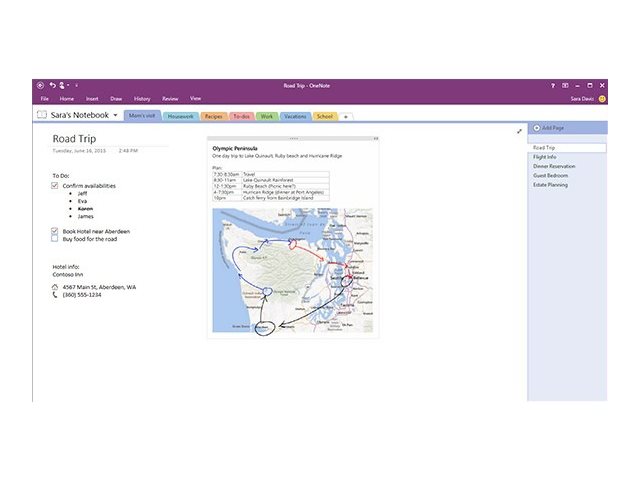
Task: Add a new section with plus tab
Action: tap(346, 117)
